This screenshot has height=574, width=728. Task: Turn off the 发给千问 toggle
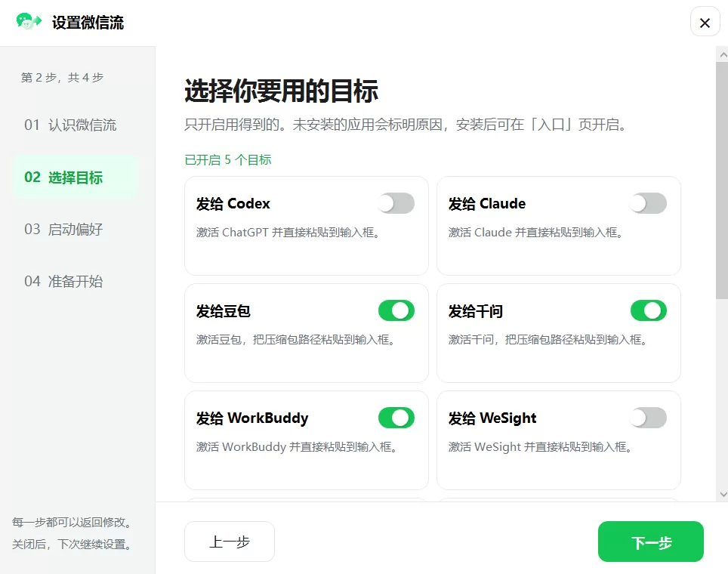click(x=648, y=310)
